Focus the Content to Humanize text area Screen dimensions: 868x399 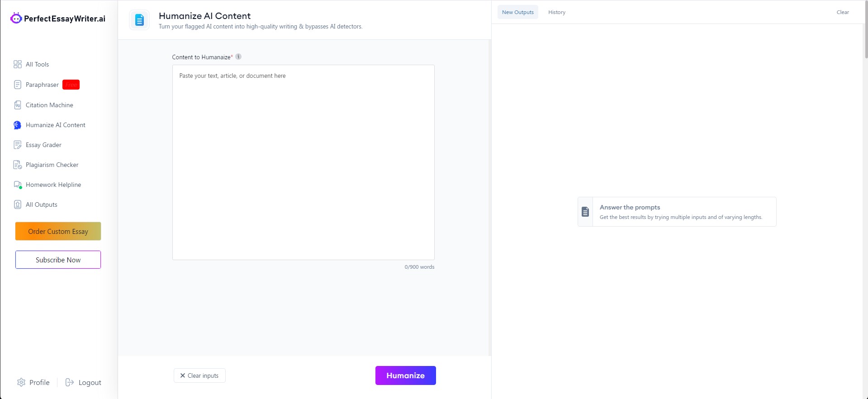coord(304,162)
